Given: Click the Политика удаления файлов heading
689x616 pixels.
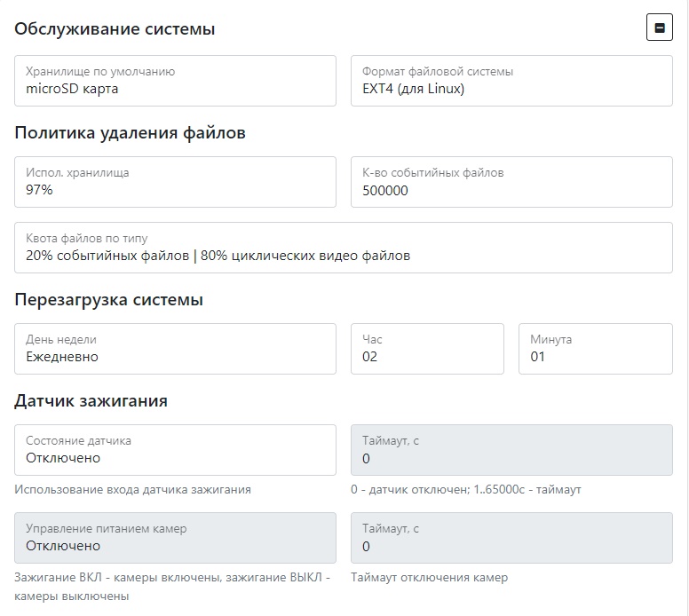Looking at the screenshot, I should (x=130, y=133).
